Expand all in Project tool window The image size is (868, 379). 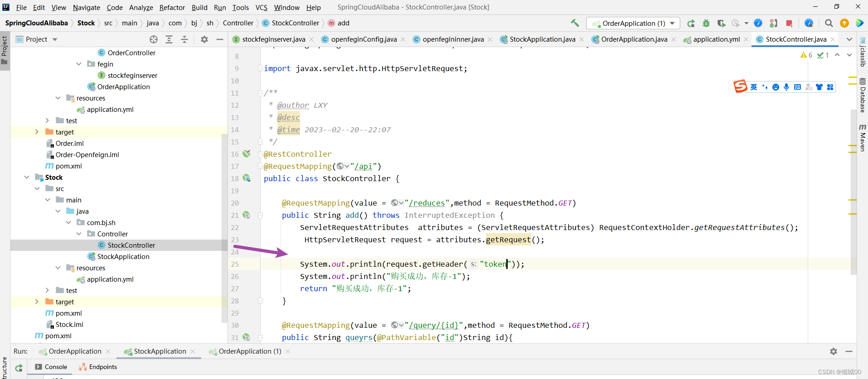(x=169, y=39)
